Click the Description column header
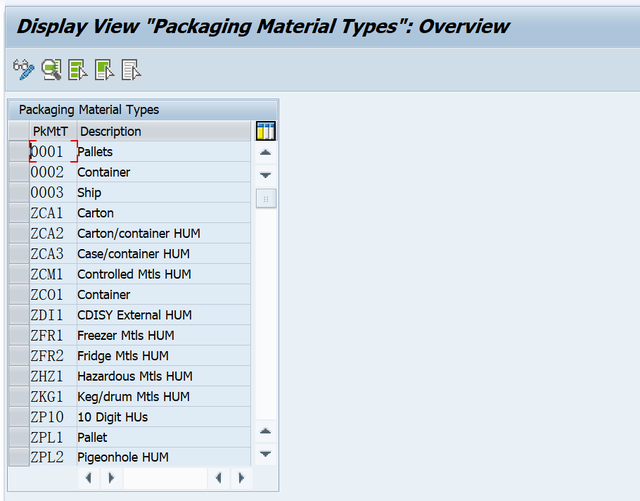 164,131
